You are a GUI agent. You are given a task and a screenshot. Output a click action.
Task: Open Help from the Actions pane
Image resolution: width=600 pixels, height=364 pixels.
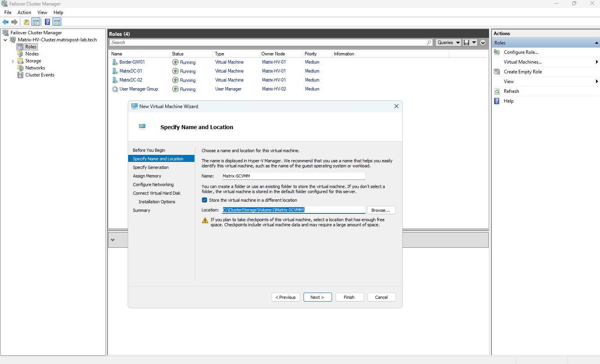[x=509, y=101]
